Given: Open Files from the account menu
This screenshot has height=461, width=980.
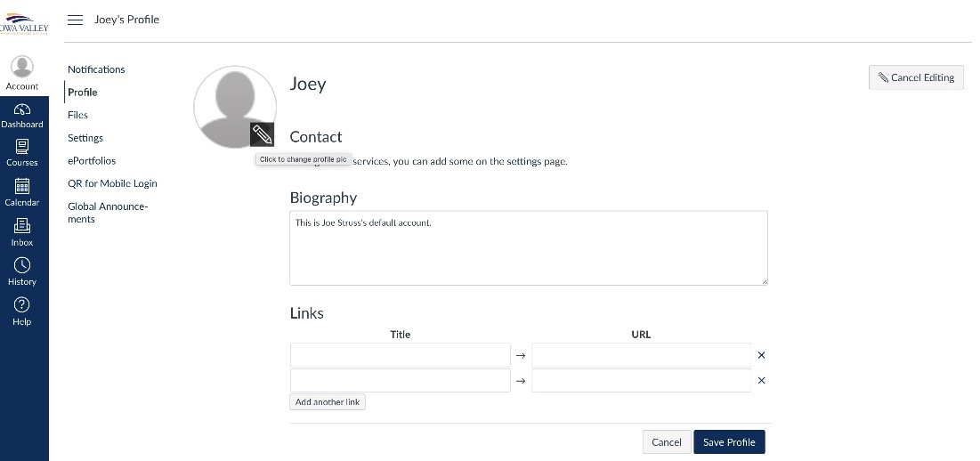Looking at the screenshot, I should [77, 115].
